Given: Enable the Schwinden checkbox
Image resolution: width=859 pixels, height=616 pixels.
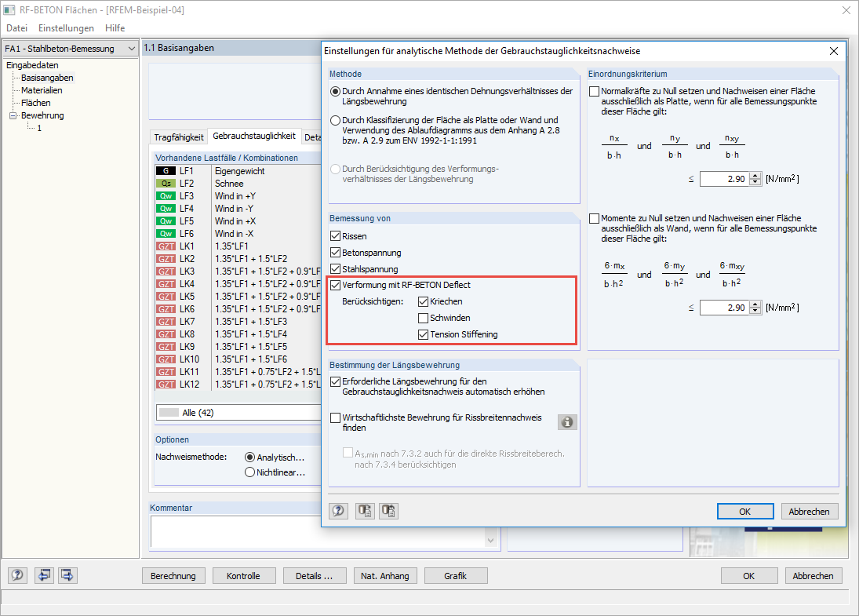Looking at the screenshot, I should click(x=424, y=317).
